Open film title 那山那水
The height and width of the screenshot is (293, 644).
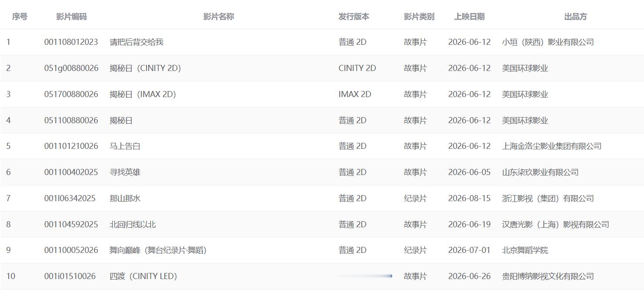(x=125, y=199)
